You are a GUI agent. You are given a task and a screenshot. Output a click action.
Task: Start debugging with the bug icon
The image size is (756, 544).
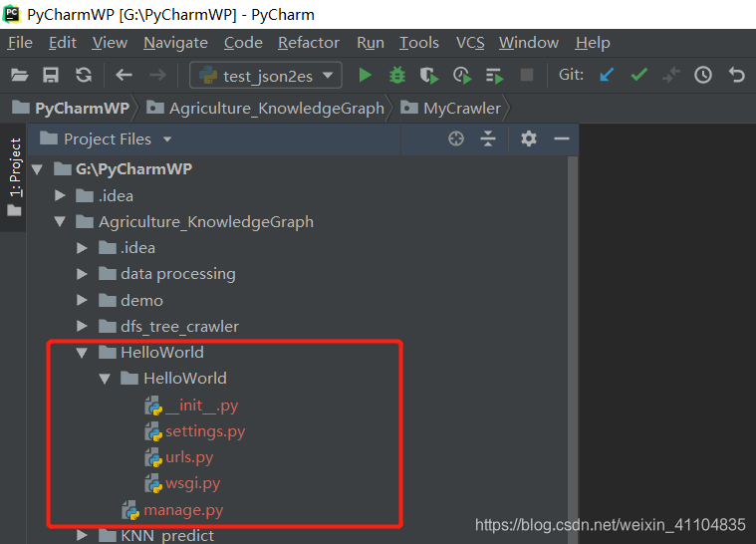click(x=397, y=76)
